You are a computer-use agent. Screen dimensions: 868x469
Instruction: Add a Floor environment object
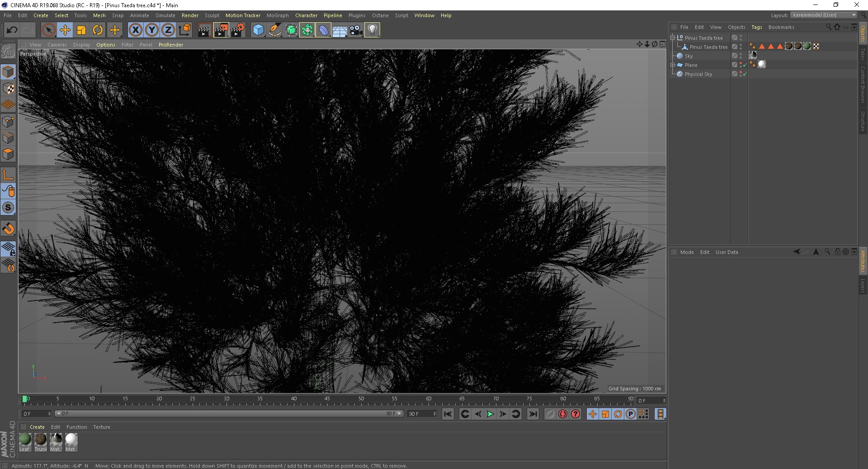tap(340, 30)
